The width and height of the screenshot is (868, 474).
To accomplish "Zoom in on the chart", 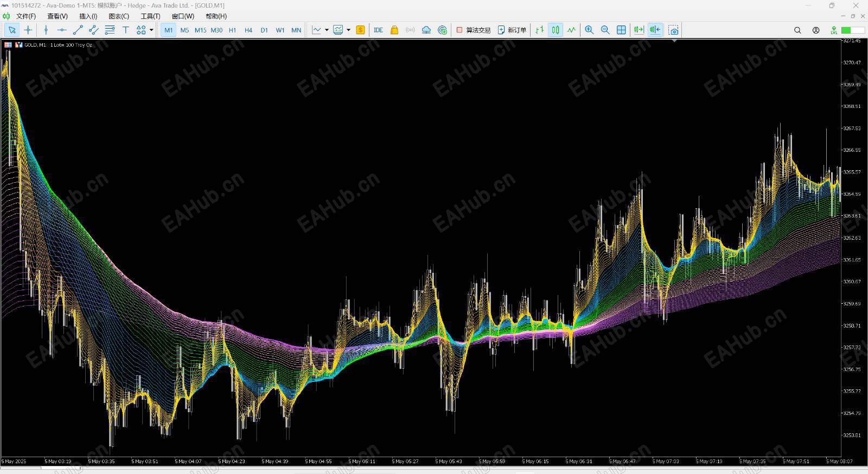I will click(589, 30).
